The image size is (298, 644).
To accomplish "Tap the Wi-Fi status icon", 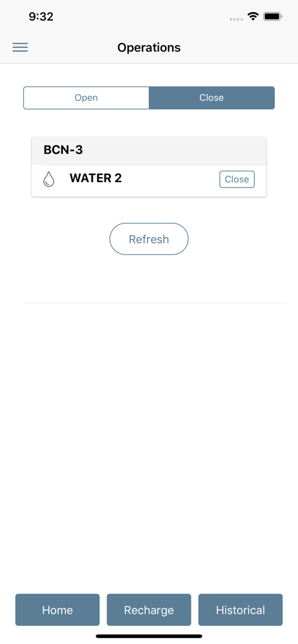I will point(253,17).
